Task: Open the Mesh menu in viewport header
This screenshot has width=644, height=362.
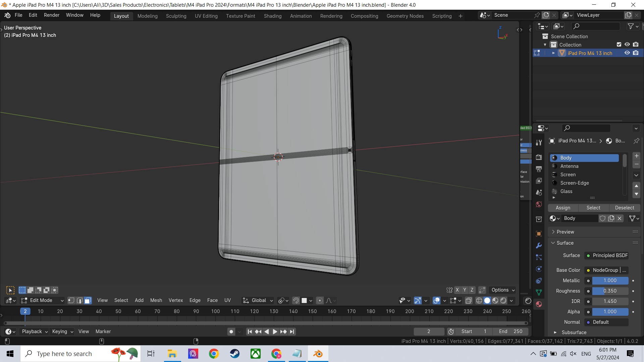Action: pyautogui.click(x=156, y=300)
